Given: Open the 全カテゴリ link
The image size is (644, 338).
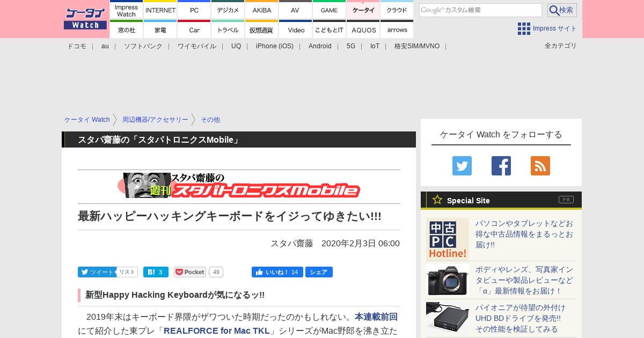Looking at the screenshot, I should point(561,46).
